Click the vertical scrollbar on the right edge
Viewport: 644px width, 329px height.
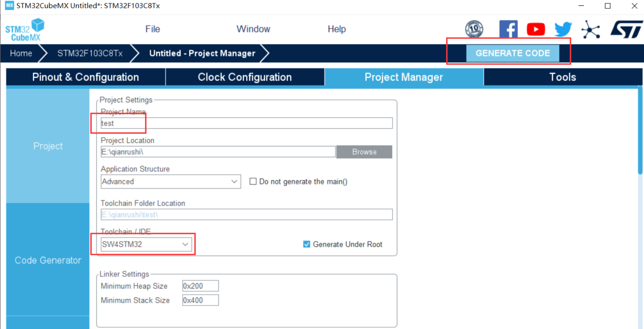640,130
